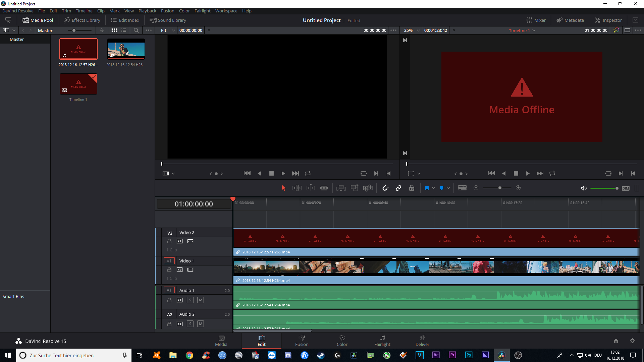Open the Workspace menu
Image resolution: width=644 pixels, height=362 pixels.
coord(226,11)
